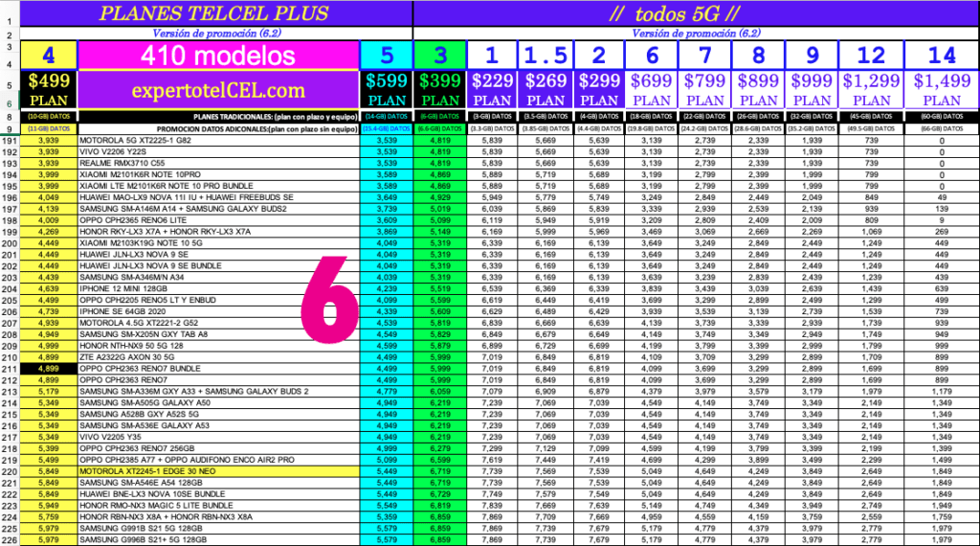Select the 'XIAOMI M2101K6R NOTE 10PRO' cell

[218, 174]
